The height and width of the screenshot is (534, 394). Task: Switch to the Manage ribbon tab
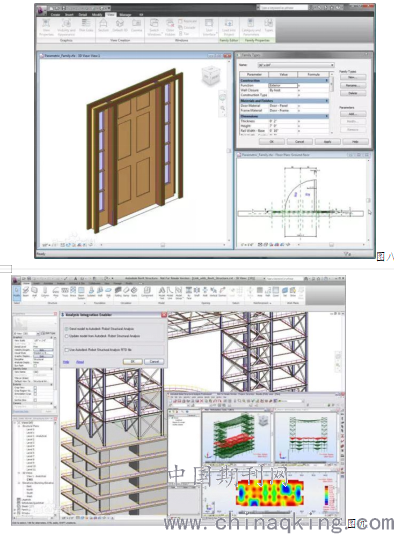[x=125, y=15]
